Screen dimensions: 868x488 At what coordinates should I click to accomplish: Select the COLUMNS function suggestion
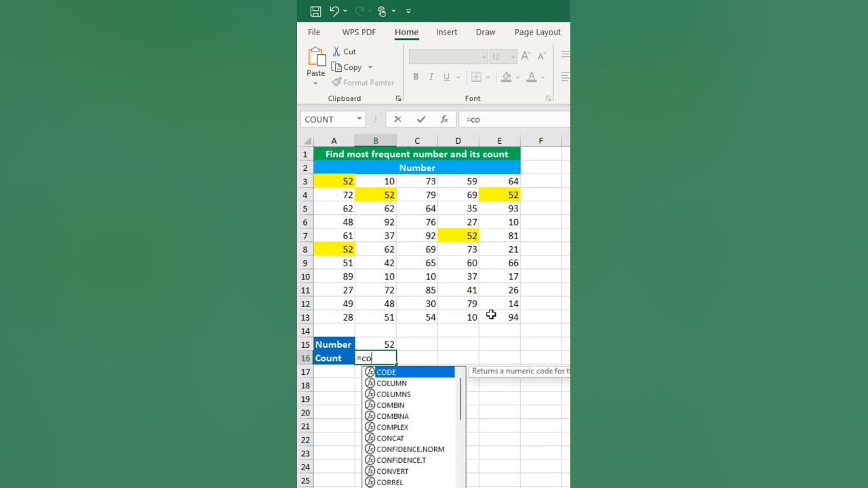click(409, 394)
